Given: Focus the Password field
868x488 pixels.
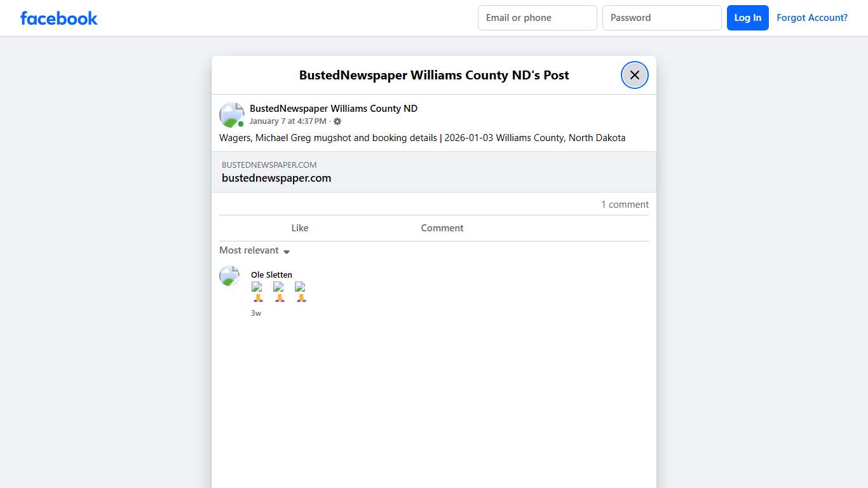Looking at the screenshot, I should click(x=661, y=18).
